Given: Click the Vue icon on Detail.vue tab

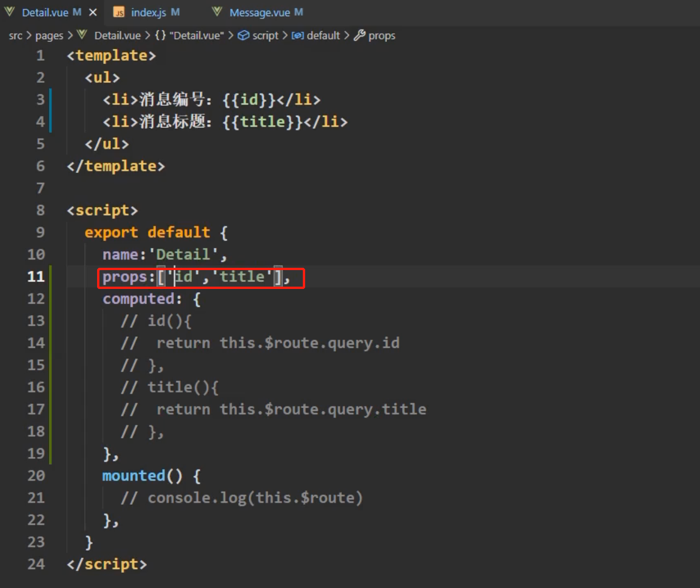Looking at the screenshot, I should (10, 12).
